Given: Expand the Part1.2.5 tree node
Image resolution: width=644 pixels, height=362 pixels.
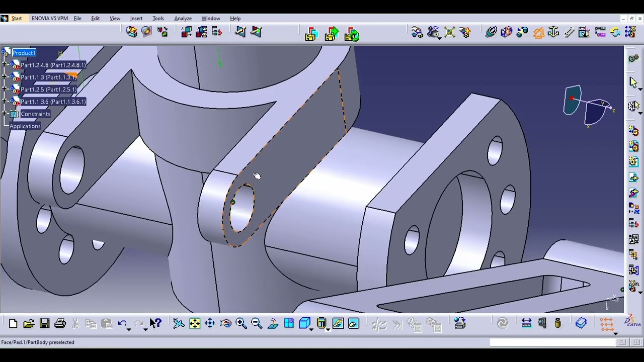Looking at the screenshot, I should 5,89.
